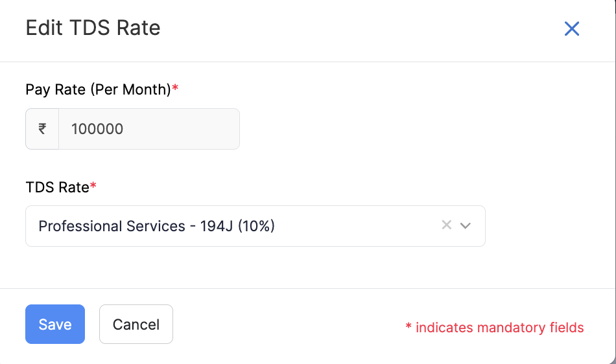The image size is (616, 364).
Task: Click the Pay Rate (Per Month) label
Action: 97,89
